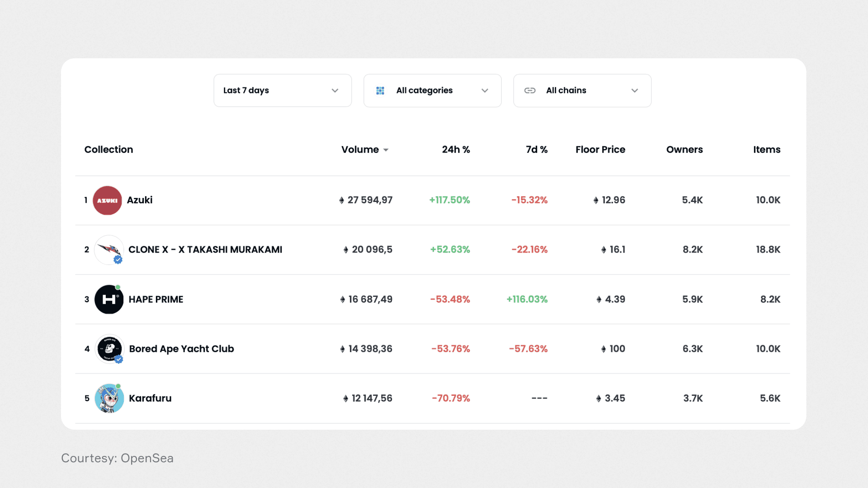Viewport: 868px width, 488px height.
Task: Click Ethereum icon beside 3.45 floor price
Action: pyautogui.click(x=599, y=399)
